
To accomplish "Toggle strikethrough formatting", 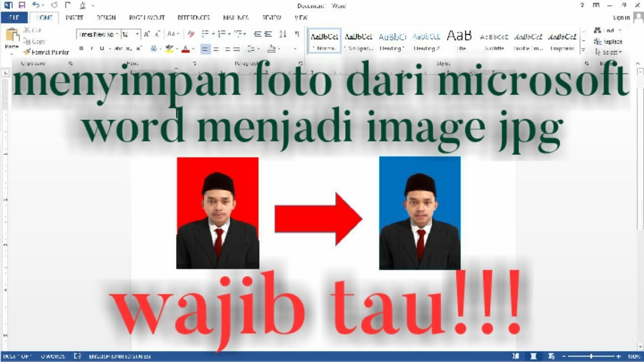I will pyautogui.click(x=118, y=49).
